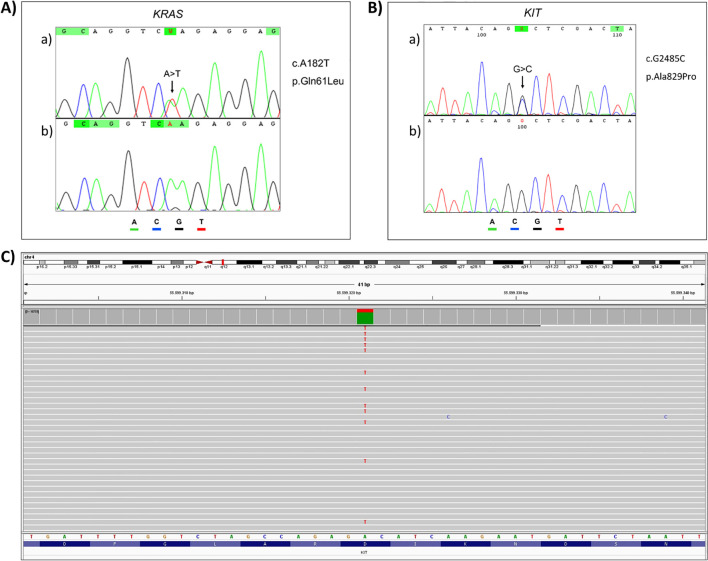Click the p.Gln61Leu protein change label
Screen dimensions: 708x561
pyautogui.click(x=318, y=81)
